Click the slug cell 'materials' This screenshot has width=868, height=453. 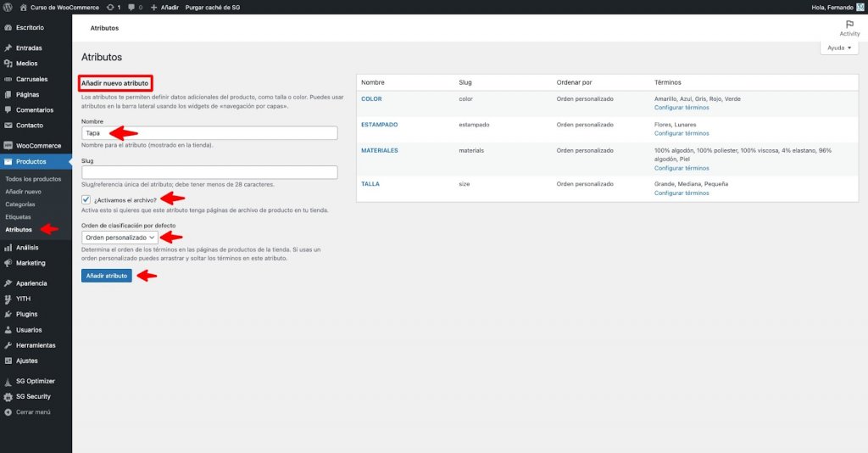tap(471, 150)
